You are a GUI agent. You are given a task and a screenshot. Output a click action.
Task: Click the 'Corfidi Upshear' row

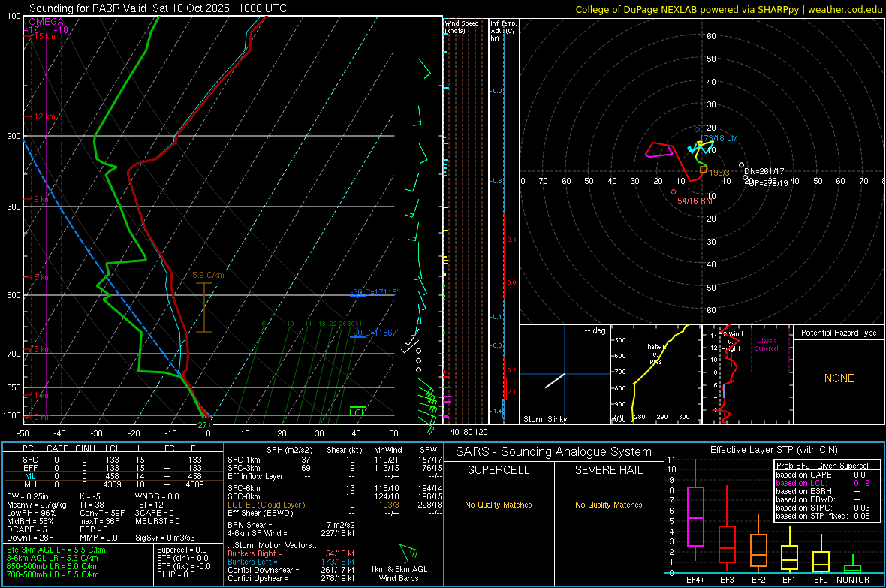click(x=291, y=578)
